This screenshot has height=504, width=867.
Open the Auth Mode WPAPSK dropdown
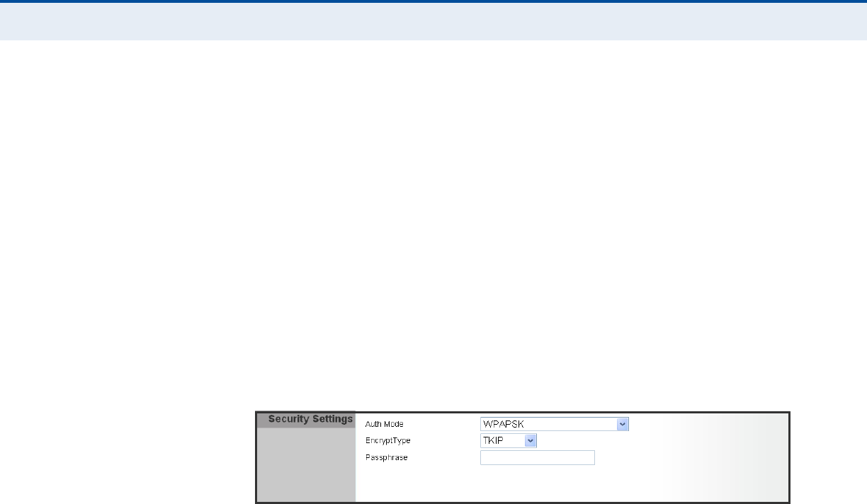(555, 424)
